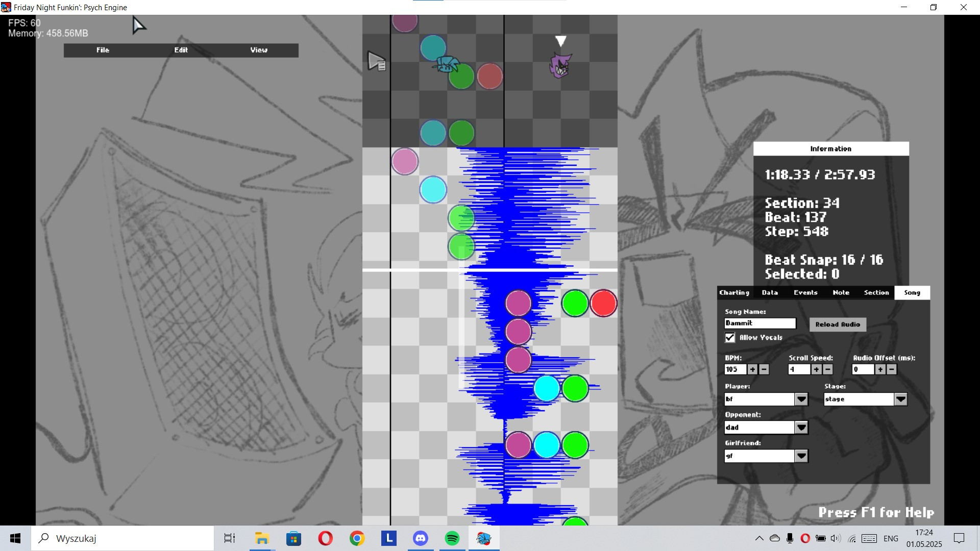Open the Windows Start menu
This screenshot has height=551, width=980.
[x=15, y=538]
